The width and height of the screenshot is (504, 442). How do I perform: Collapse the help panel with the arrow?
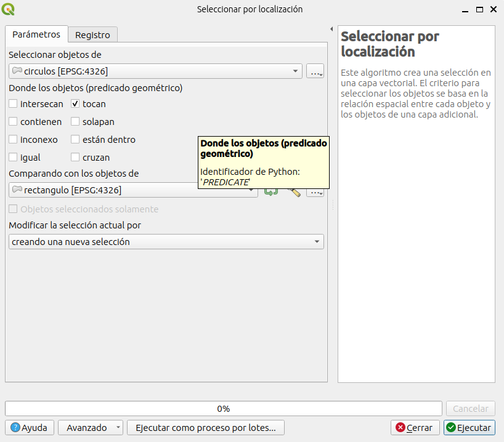pyautogui.click(x=331, y=30)
